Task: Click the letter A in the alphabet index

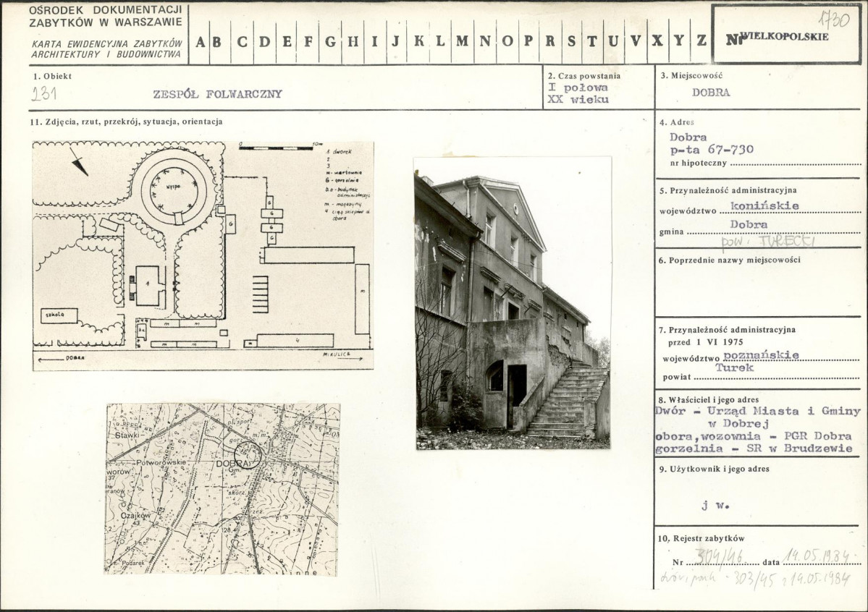Action: [x=201, y=41]
